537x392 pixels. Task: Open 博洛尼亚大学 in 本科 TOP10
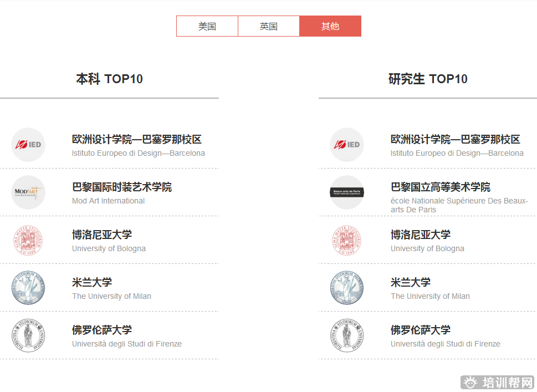[102, 235]
